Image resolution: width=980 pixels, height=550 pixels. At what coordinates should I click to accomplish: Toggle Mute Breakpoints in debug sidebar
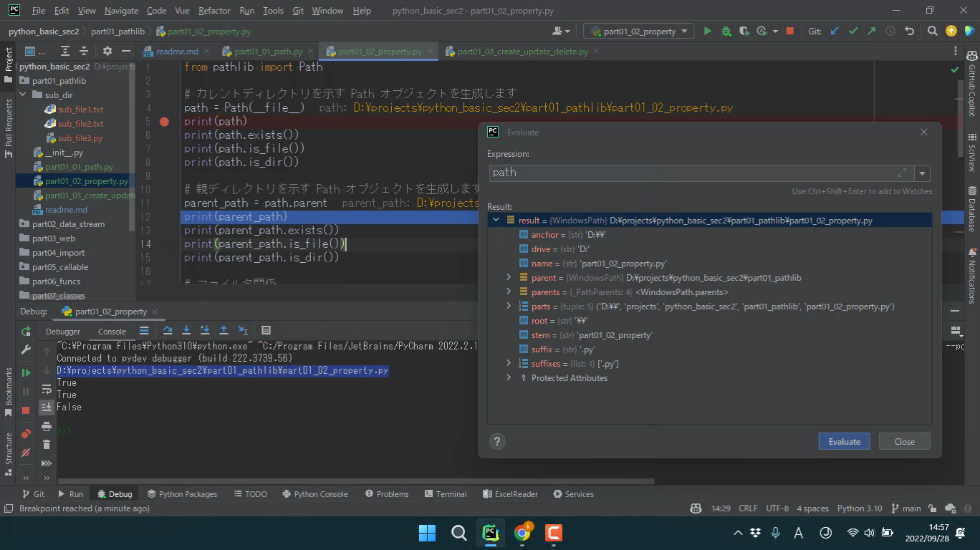pos(26,453)
